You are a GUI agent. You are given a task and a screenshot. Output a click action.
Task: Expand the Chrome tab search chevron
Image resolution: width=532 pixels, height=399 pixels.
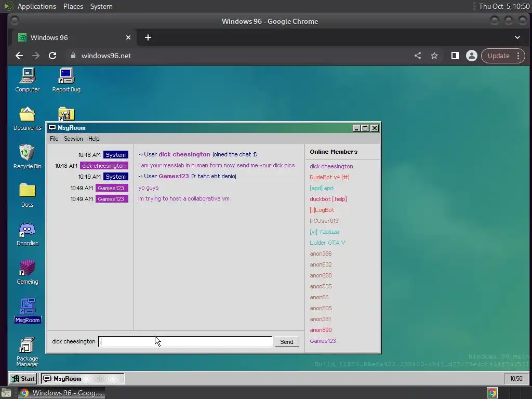(x=517, y=37)
